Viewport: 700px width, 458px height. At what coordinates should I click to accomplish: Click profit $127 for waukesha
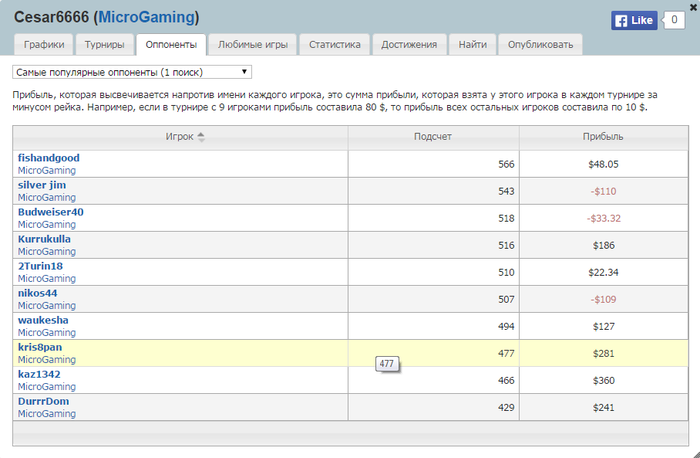tap(604, 327)
